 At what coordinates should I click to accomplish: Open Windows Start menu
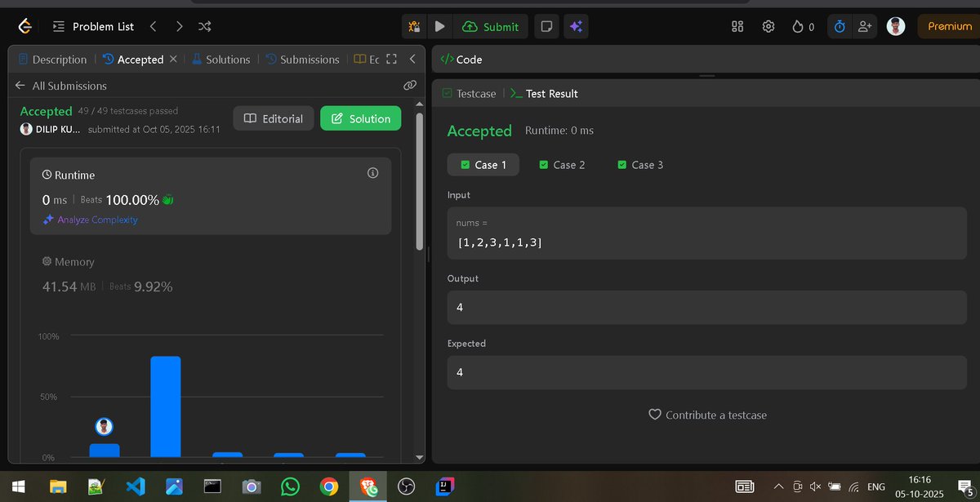click(x=18, y=486)
